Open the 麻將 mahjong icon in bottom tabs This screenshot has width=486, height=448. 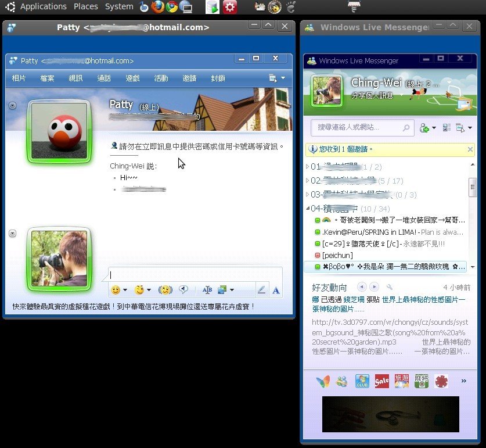(x=422, y=381)
